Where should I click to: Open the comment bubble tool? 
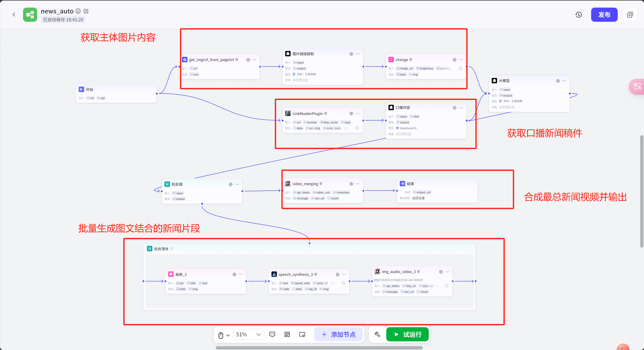point(272,334)
